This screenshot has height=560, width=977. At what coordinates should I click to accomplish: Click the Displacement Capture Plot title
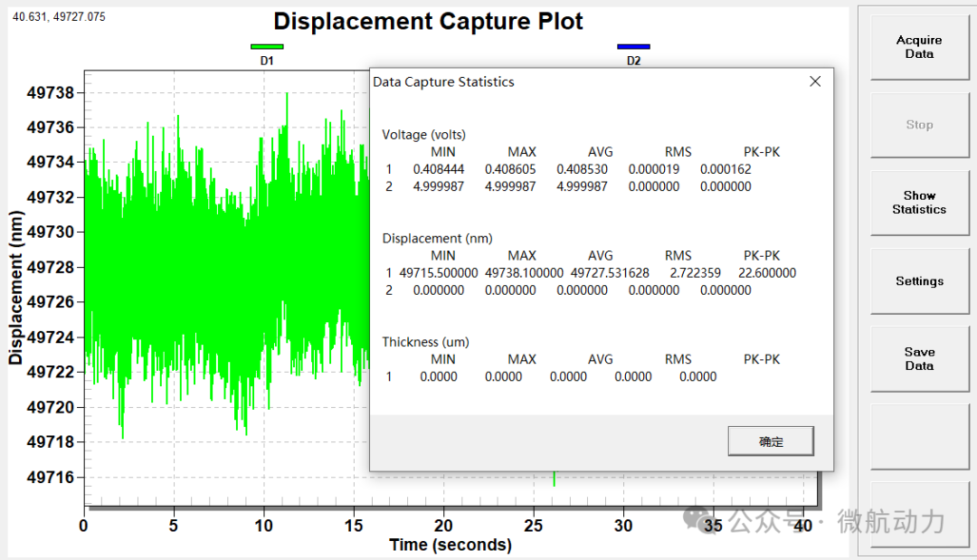(428, 21)
